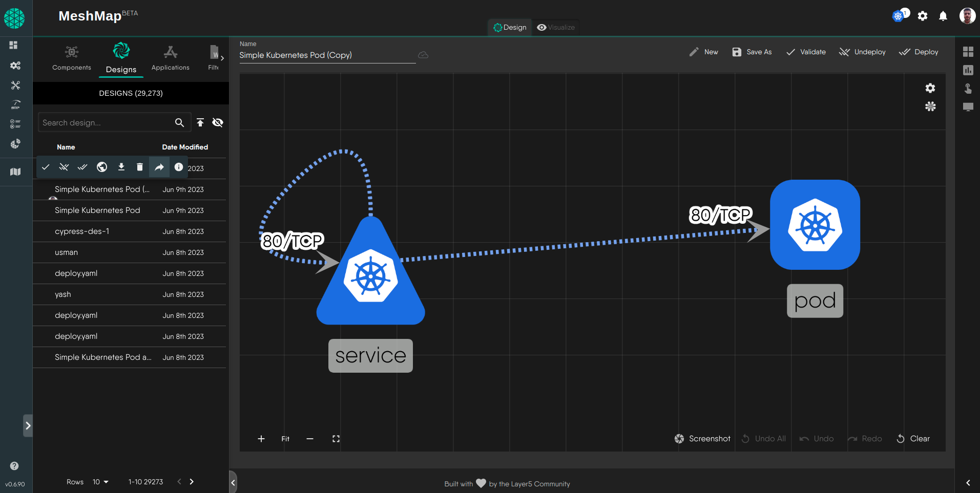
Task: View design details with the info icon
Action: [178, 167]
